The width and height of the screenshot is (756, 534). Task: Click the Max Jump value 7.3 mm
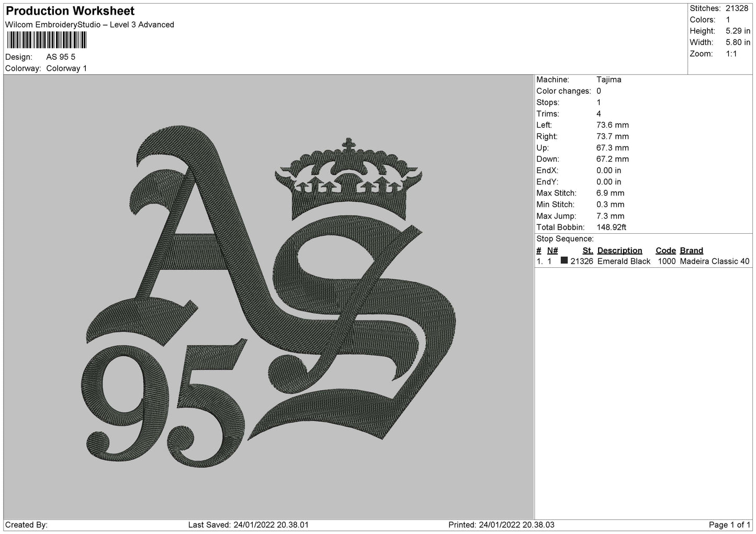(x=611, y=216)
